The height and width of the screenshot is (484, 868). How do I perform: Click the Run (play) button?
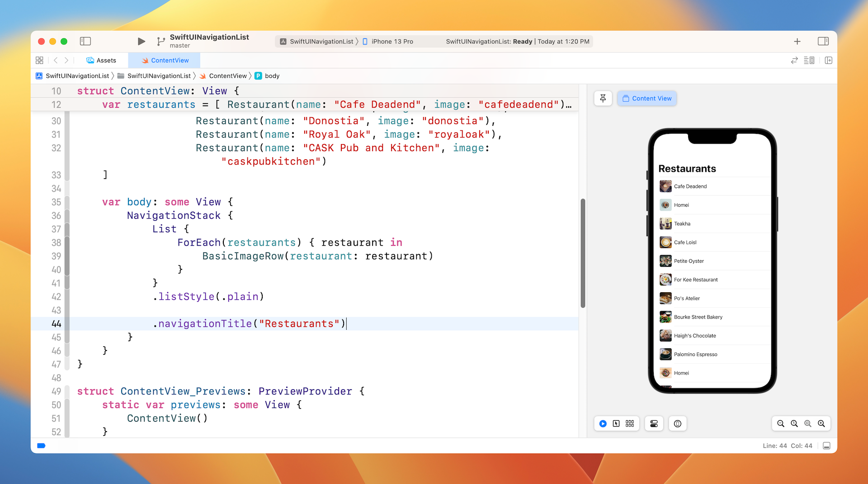click(141, 41)
